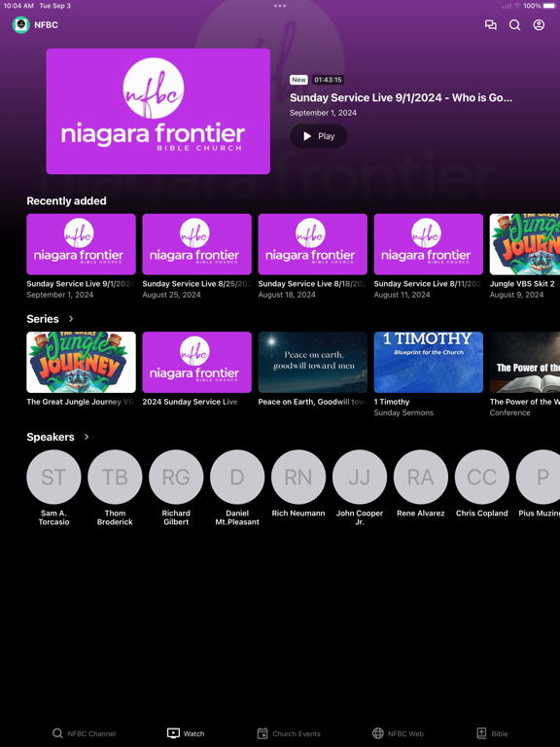Click the 'August 11, 2024' date text
This screenshot has width=560, height=747.
tap(402, 295)
